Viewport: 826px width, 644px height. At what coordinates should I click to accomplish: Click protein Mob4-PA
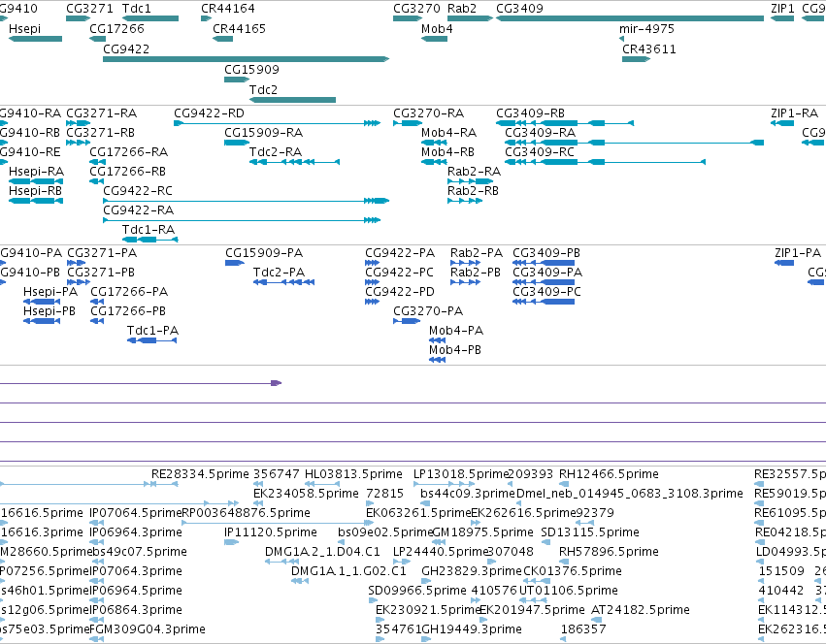click(x=437, y=340)
